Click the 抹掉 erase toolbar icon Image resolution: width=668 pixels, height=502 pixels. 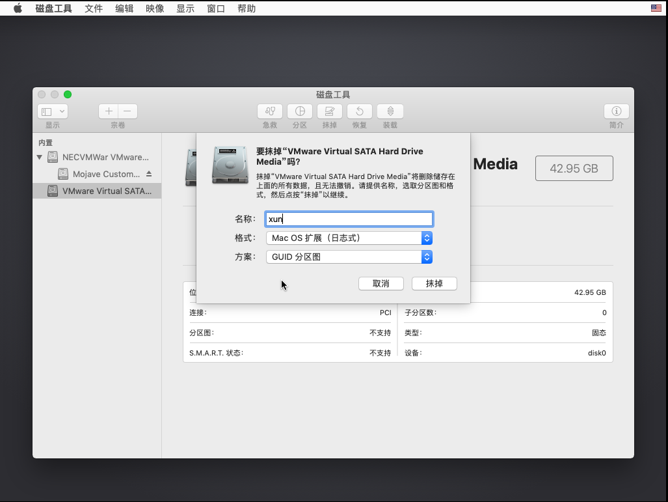tap(329, 111)
